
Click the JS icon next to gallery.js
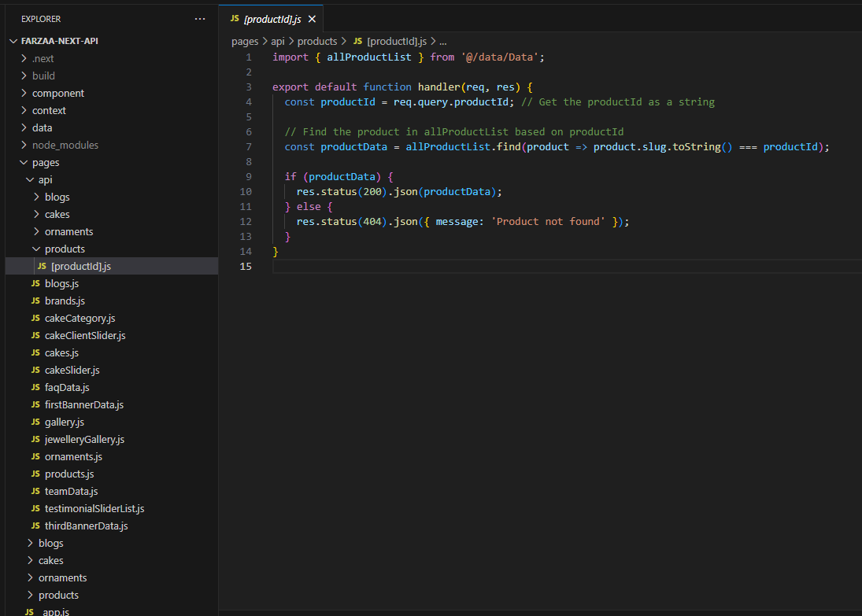coord(35,422)
